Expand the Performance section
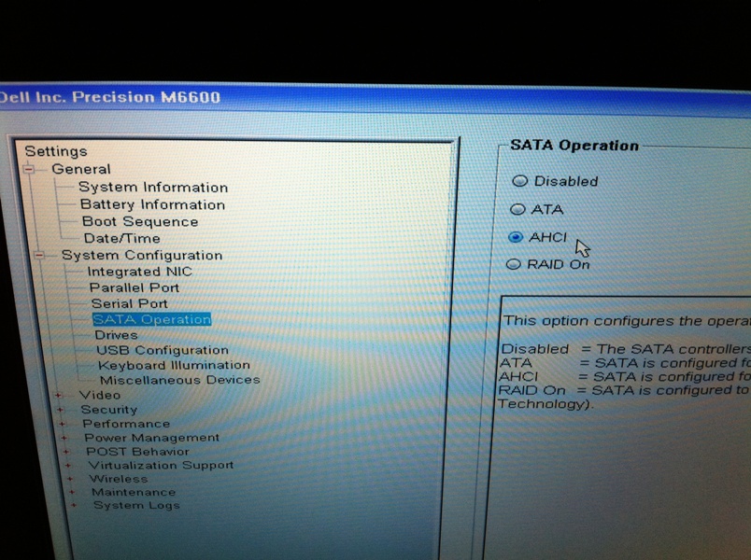The width and height of the screenshot is (751, 560). coord(63,424)
